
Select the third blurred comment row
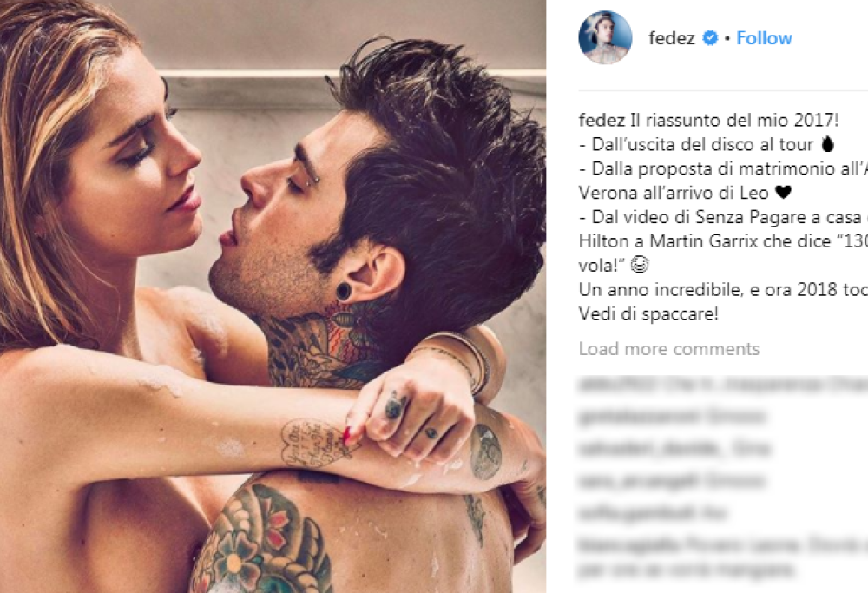coord(674,447)
